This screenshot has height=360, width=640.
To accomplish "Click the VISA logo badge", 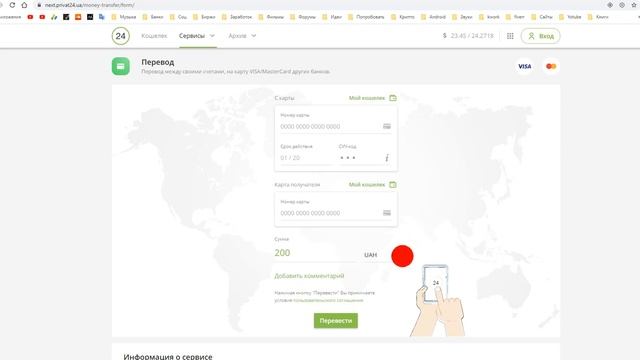I will pos(524,66).
